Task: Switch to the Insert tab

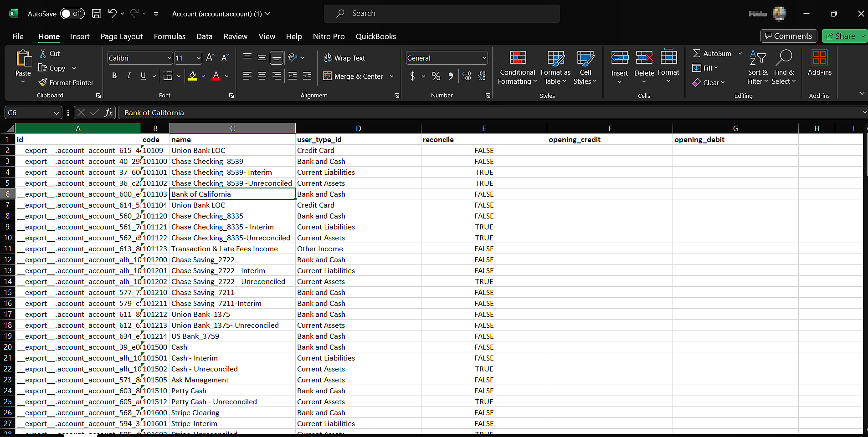Action: (x=80, y=36)
